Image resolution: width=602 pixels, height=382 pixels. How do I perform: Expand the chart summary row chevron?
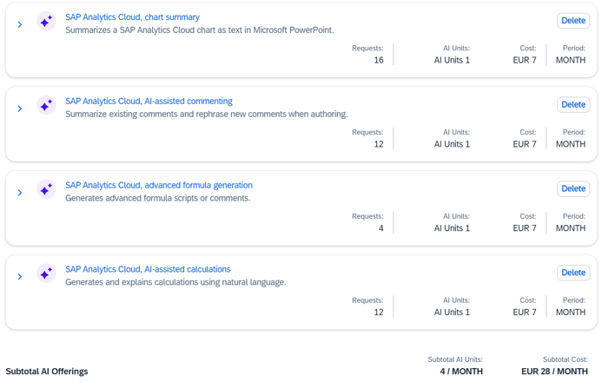[20, 25]
